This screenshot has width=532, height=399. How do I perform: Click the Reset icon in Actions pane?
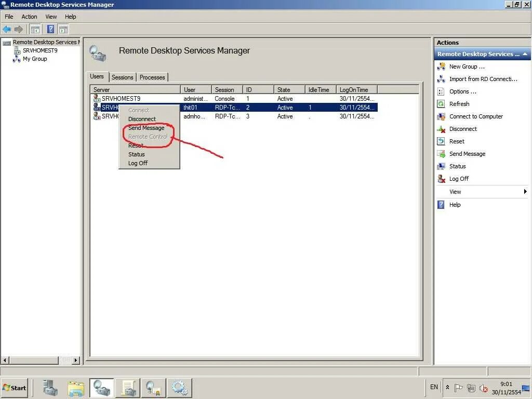(x=441, y=141)
